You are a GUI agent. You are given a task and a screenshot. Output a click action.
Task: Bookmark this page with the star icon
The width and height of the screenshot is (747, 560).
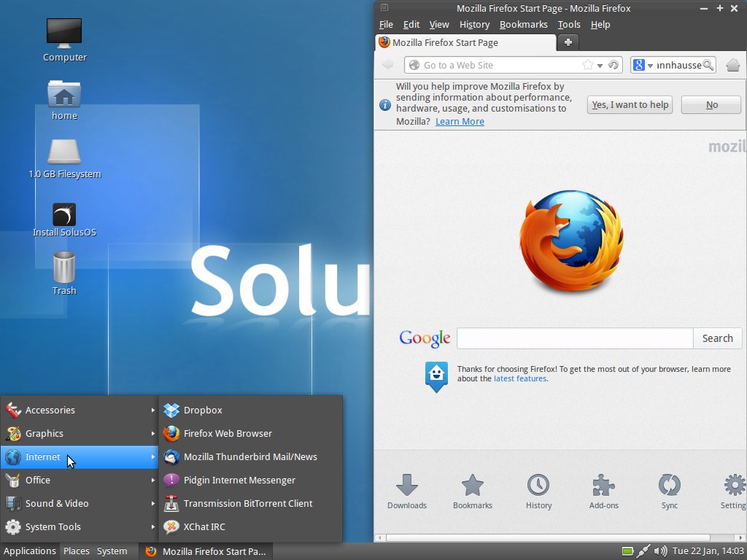coord(588,65)
